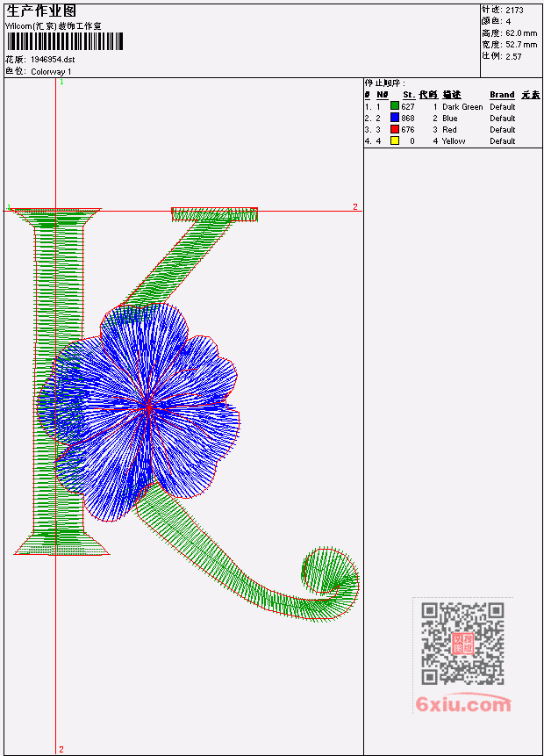Click the Blue color swatch
Viewport: 544px width, 756px height.
click(395, 119)
